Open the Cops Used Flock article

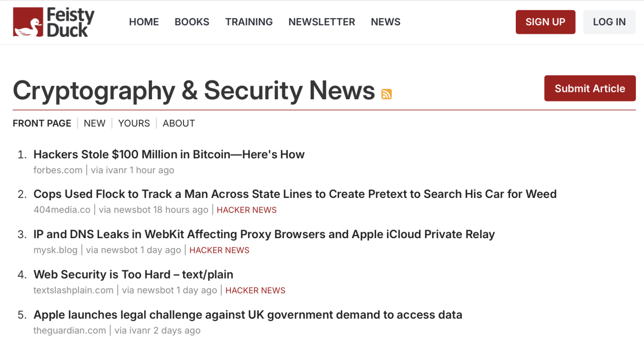[295, 194]
